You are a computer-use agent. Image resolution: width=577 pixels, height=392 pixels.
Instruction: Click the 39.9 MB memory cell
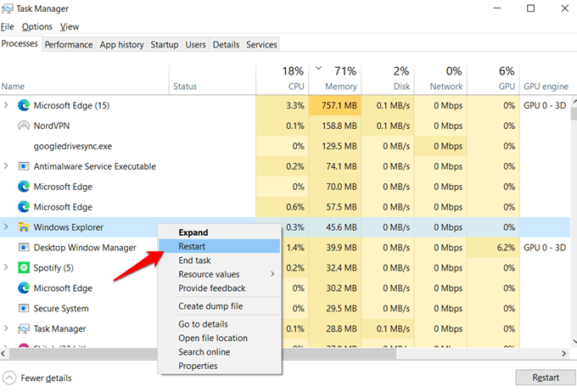(335, 248)
